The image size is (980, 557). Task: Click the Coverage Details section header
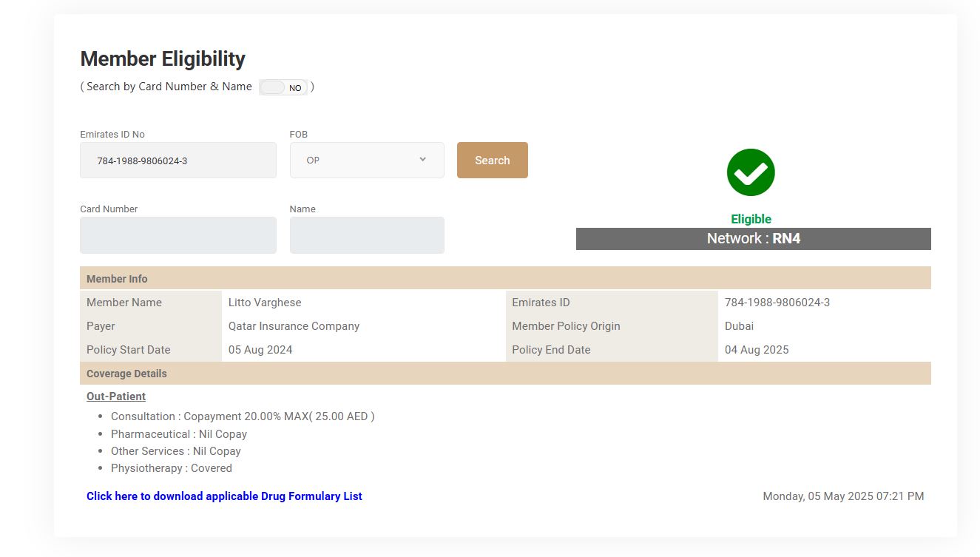click(x=126, y=374)
